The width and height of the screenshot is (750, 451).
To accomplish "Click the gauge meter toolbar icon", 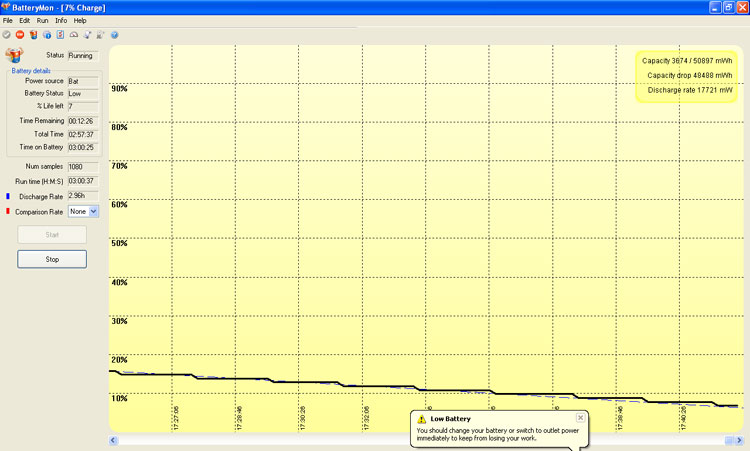I will tap(74, 35).
